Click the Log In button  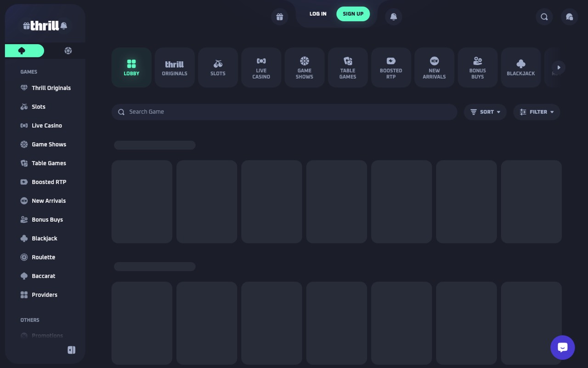[318, 14]
